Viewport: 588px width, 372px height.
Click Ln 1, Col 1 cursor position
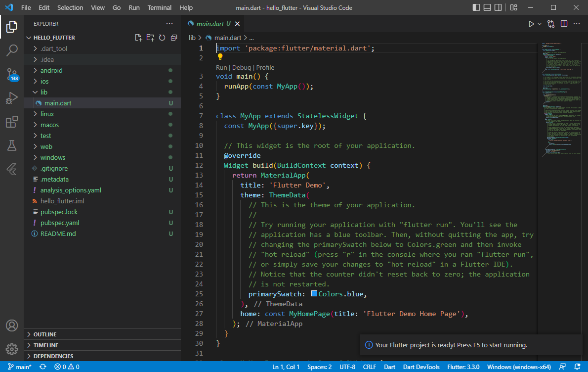[286, 367]
